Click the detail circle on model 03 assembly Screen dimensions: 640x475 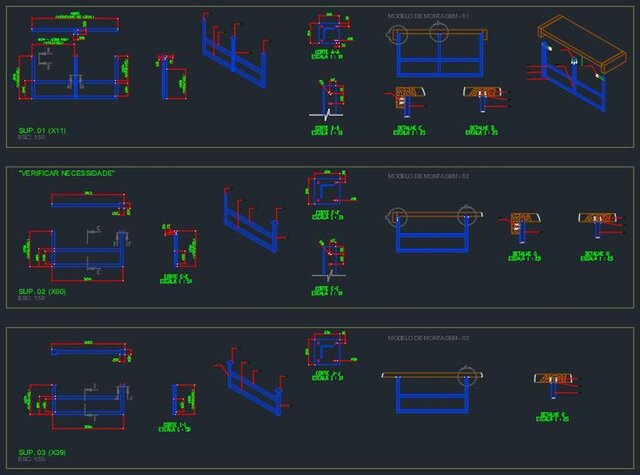465,377
